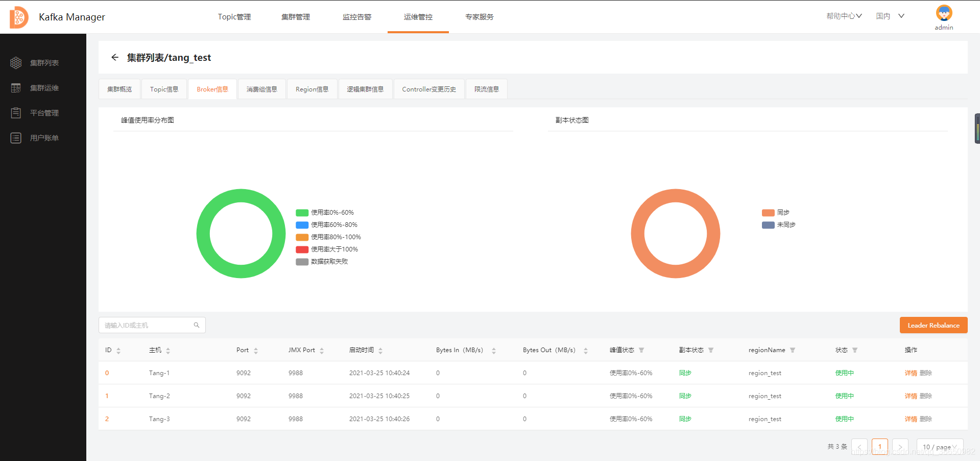Click 删除 for broker Tang-2

tap(926, 396)
